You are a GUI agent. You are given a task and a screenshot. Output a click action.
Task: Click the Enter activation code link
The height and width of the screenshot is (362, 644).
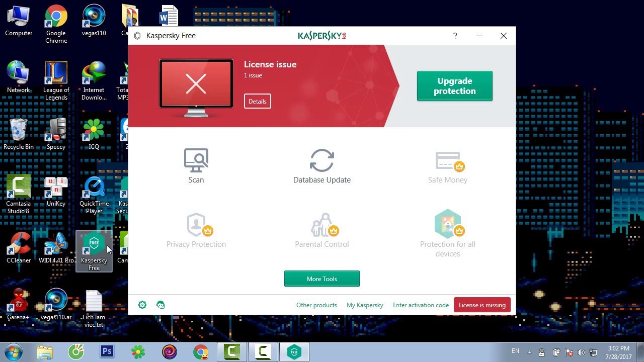421,305
